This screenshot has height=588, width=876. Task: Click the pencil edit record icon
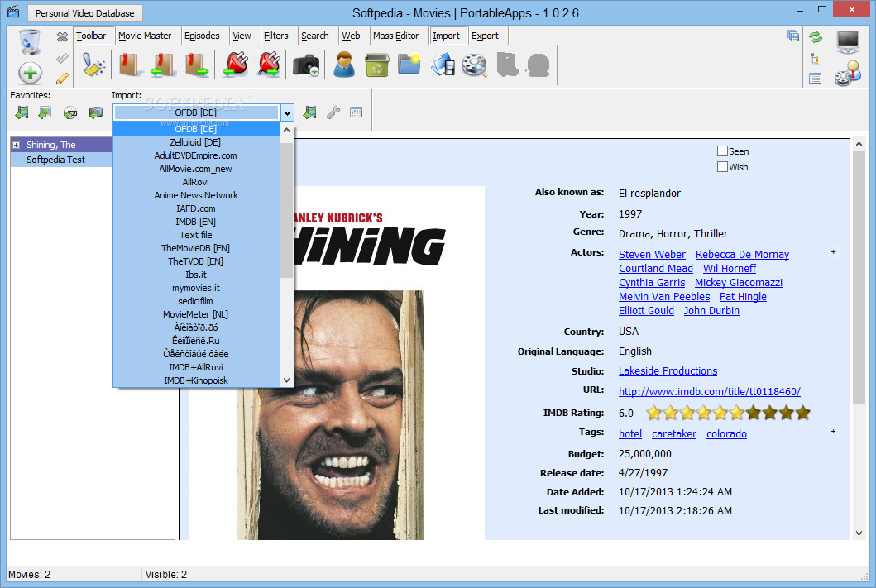pyautogui.click(x=62, y=79)
